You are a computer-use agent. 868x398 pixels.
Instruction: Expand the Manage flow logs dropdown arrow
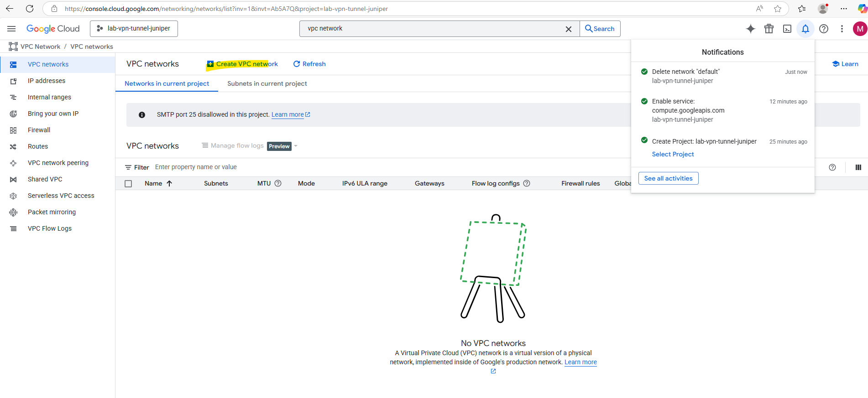(x=296, y=146)
